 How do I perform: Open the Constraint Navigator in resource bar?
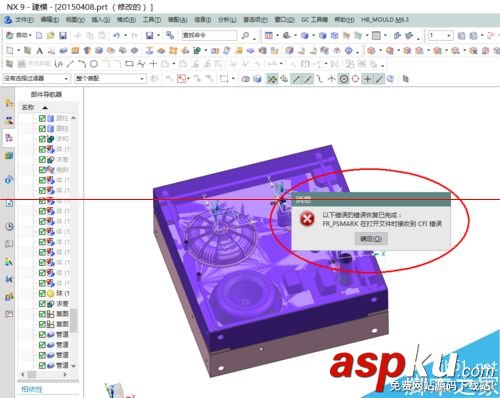coord(9,120)
